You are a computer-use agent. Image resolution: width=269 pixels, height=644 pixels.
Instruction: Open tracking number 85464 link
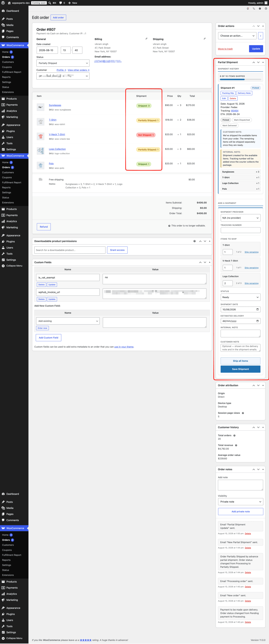tap(235, 111)
